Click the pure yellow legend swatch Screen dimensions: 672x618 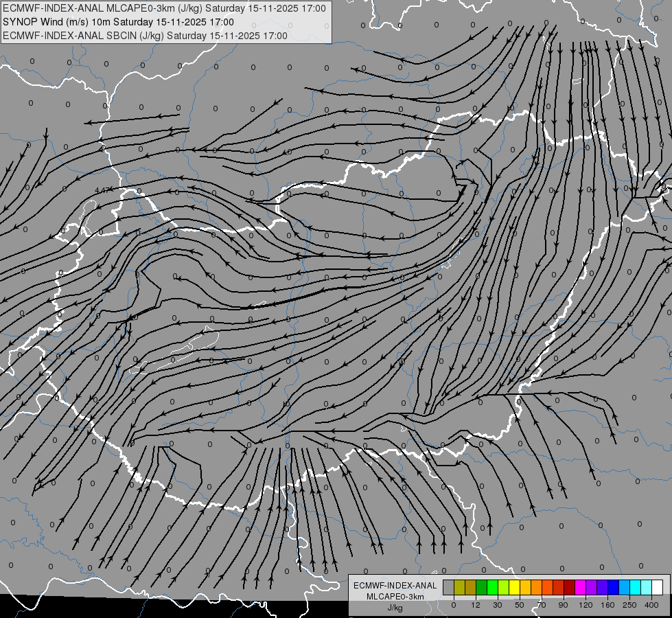(514, 587)
